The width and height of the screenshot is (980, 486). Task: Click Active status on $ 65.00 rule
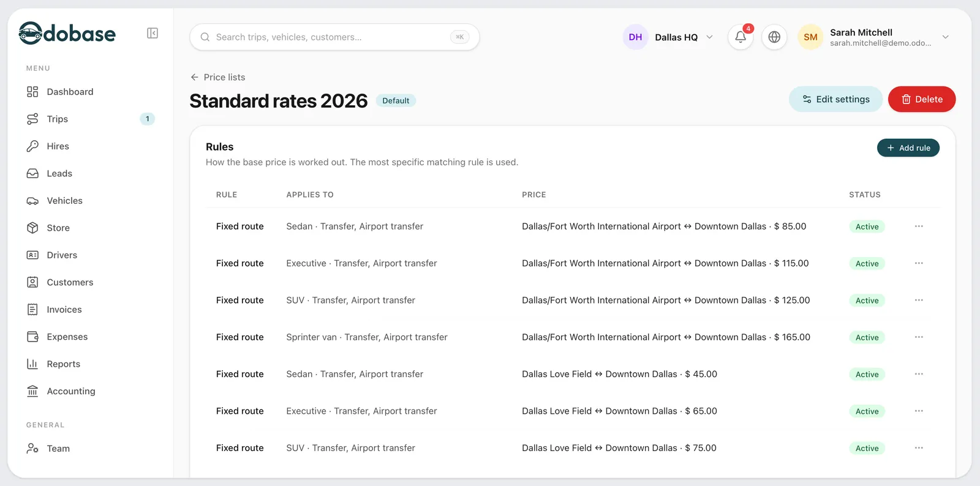coord(867,411)
